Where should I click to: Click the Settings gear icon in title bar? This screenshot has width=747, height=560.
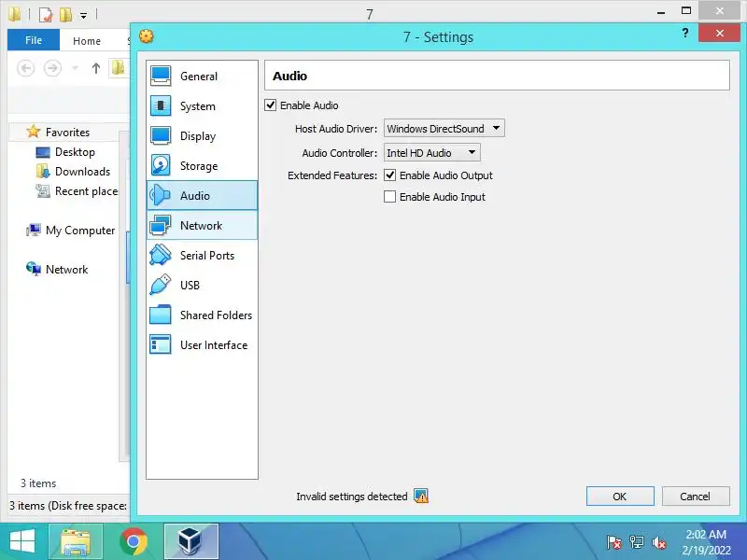[x=147, y=36]
